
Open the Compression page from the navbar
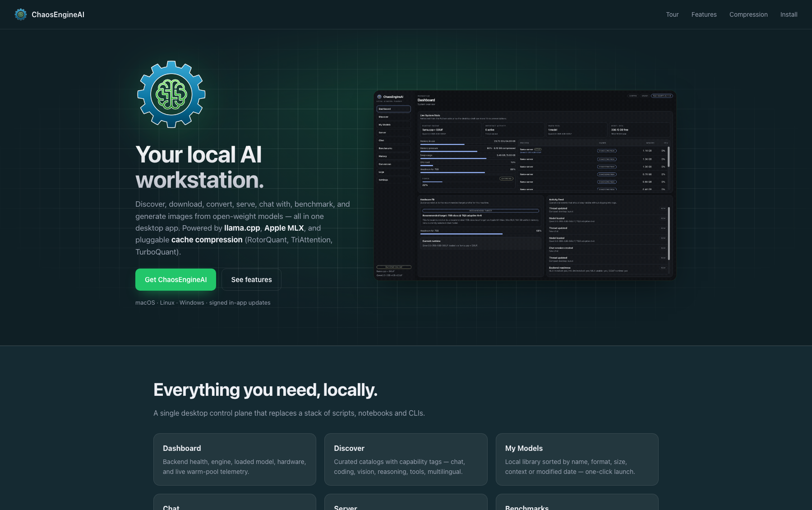tap(748, 14)
